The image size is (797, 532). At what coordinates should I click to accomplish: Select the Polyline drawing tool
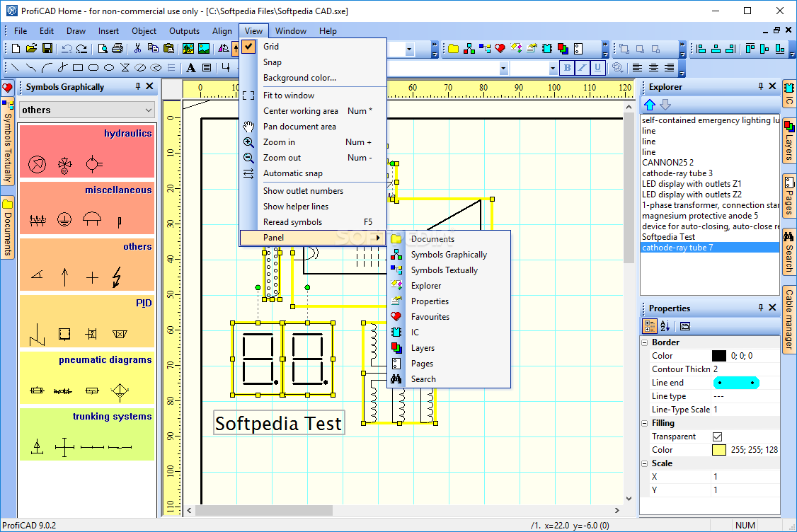(31, 68)
